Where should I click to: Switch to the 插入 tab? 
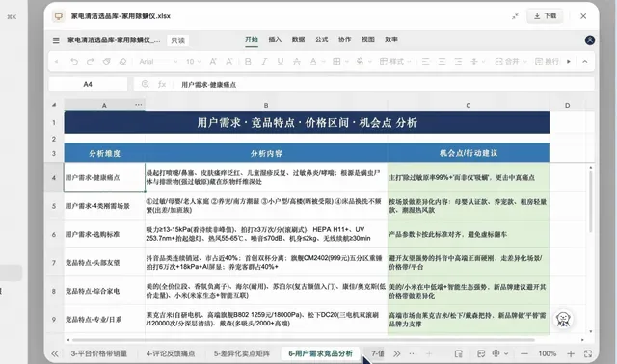275,39
